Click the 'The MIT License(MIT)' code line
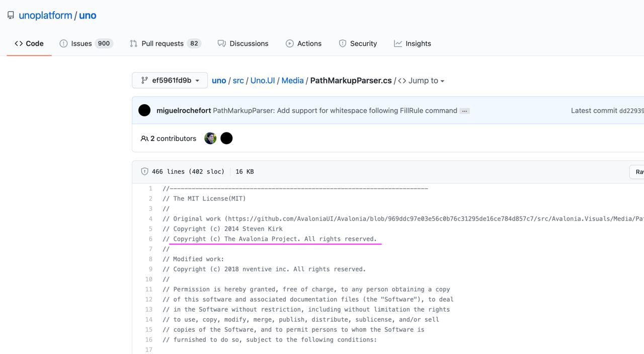This screenshot has height=354, width=644. pyautogui.click(x=204, y=198)
